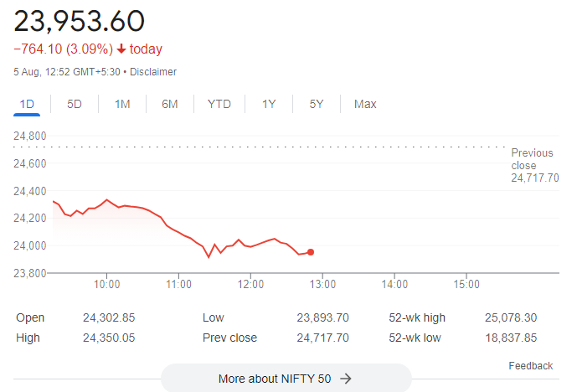
Task: Click the 23,953.60 index value
Action: click(x=79, y=20)
